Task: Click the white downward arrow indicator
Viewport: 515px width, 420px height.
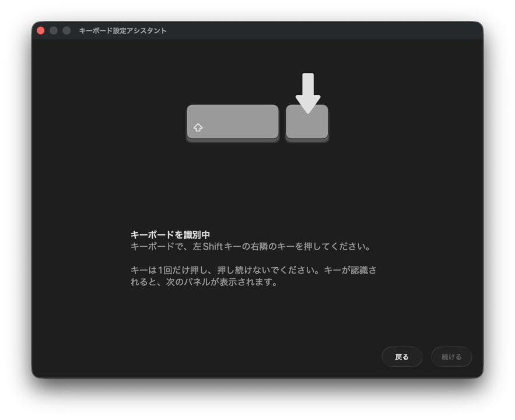Action: click(307, 90)
